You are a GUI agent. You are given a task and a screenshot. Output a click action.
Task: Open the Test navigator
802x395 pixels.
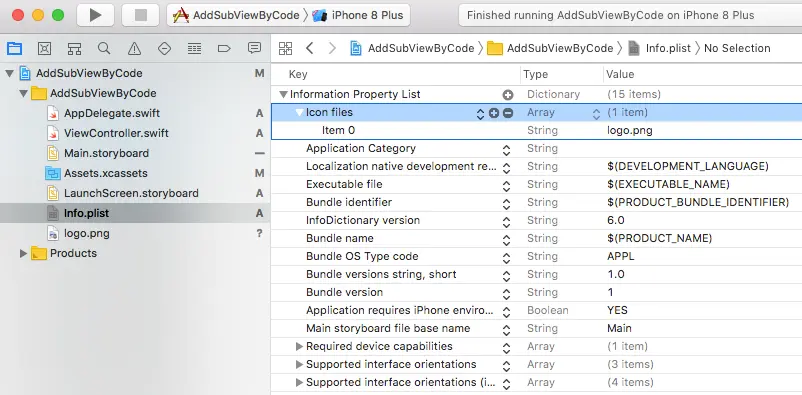point(164,49)
